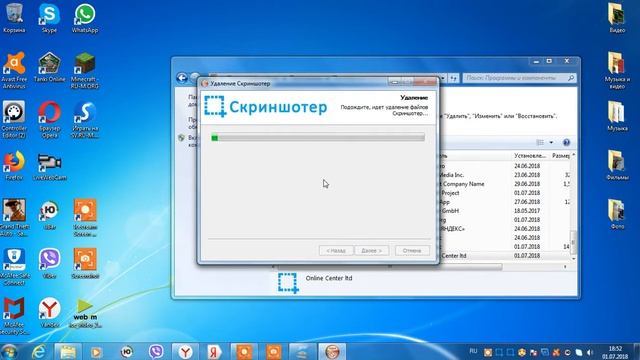Open the Opera browser desktop shortcut
This screenshot has width=640, height=360.
tap(49, 119)
